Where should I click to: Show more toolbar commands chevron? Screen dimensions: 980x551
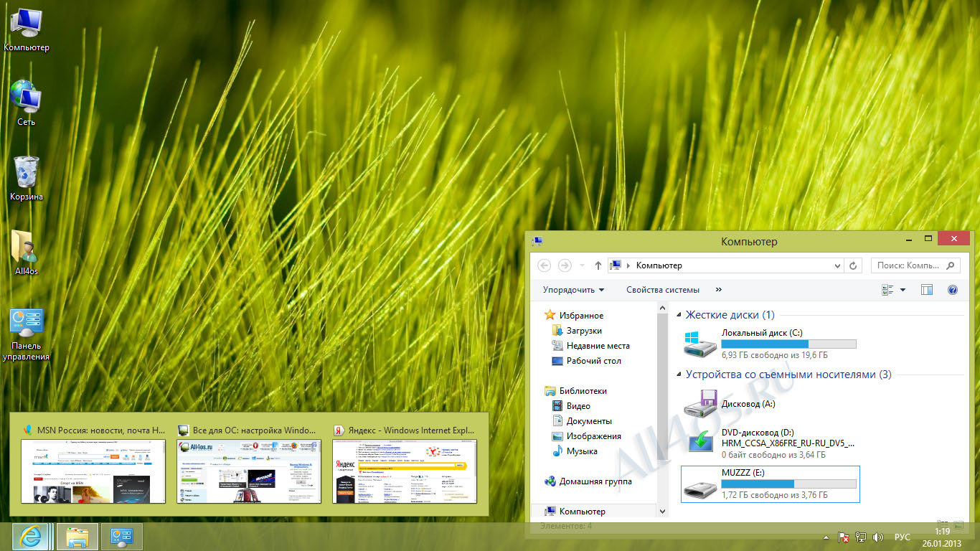[719, 290]
